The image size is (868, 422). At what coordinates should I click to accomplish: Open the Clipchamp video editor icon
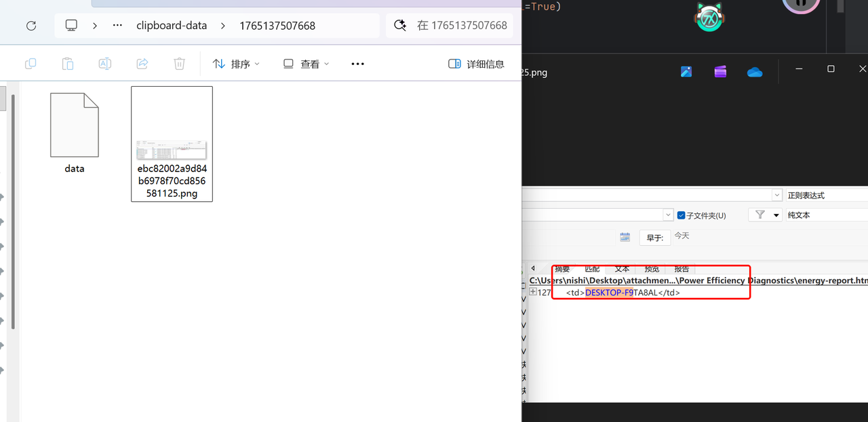[720, 72]
